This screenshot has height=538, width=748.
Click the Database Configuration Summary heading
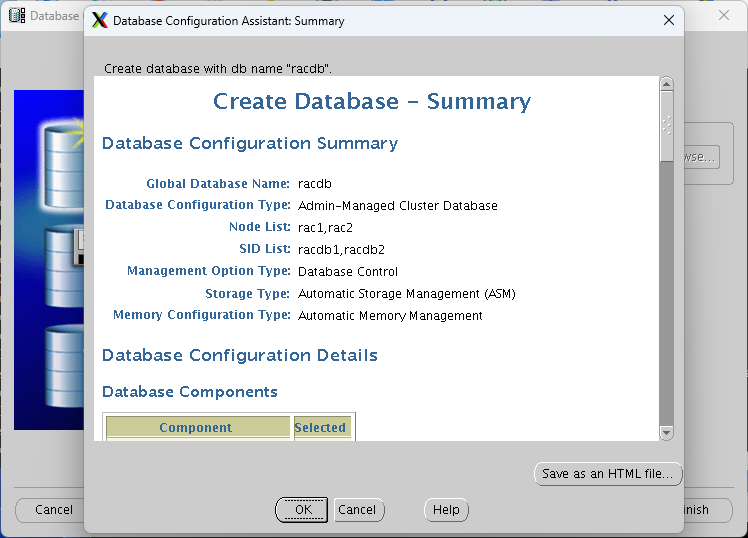pos(250,143)
